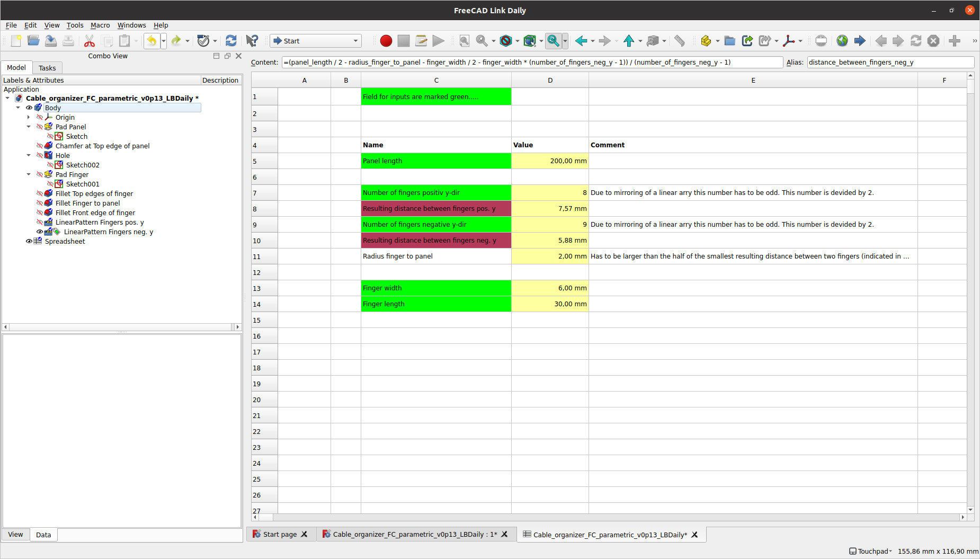Click inside the Content expression field

coord(530,62)
